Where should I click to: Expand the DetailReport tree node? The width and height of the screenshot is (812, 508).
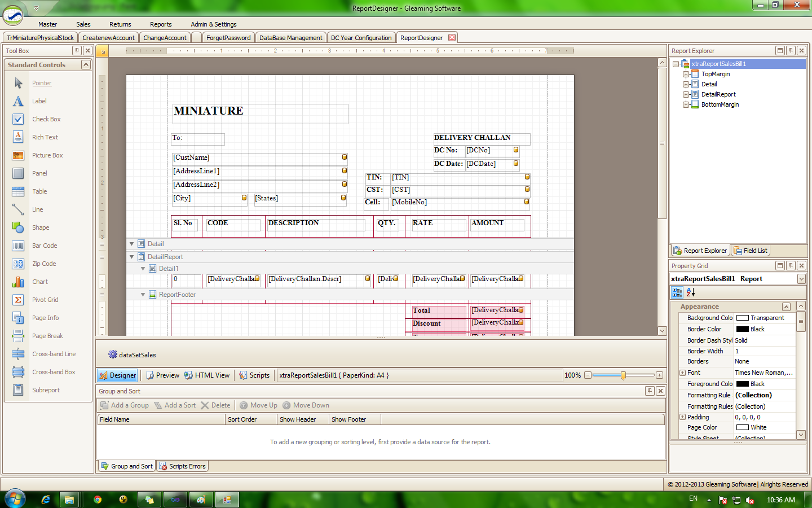pos(686,94)
